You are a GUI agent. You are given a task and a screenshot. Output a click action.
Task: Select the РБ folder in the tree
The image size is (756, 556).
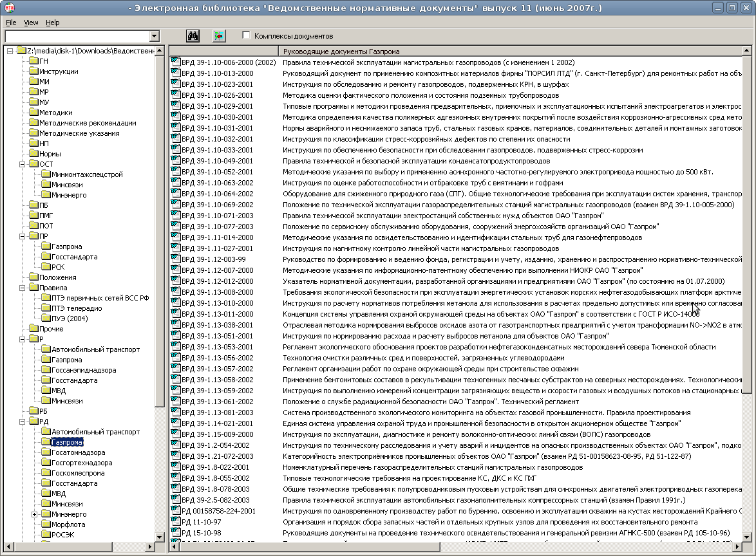[x=43, y=411]
